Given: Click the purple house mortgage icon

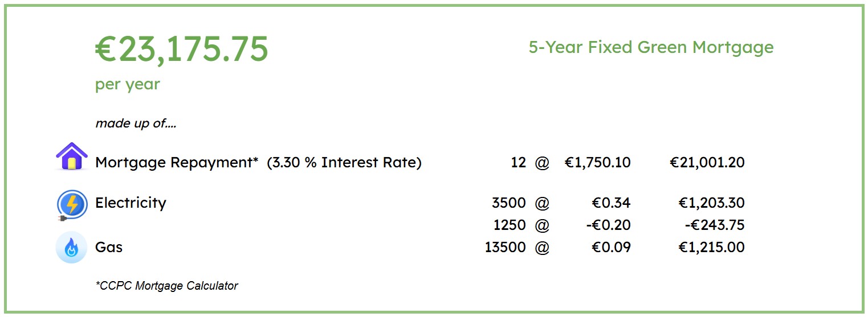Looking at the screenshot, I should point(72,157).
